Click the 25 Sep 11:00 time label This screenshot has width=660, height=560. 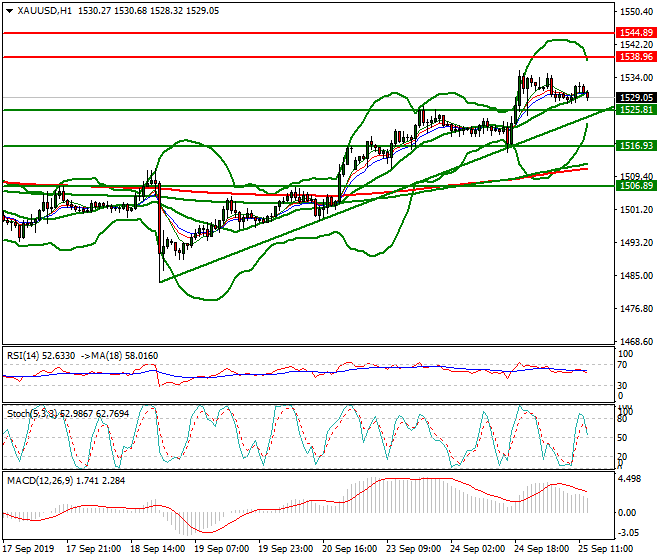605,549
